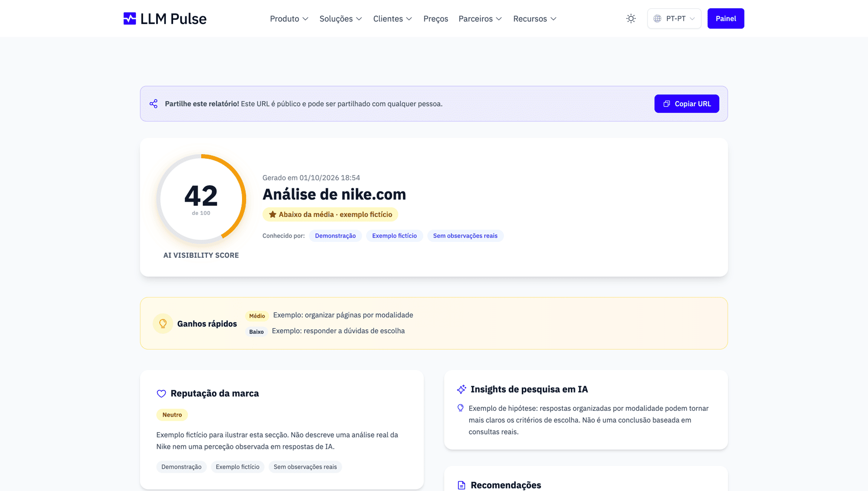868x491 pixels.
Task: Click the star icon in Abaixo da média badge
Action: (273, 214)
